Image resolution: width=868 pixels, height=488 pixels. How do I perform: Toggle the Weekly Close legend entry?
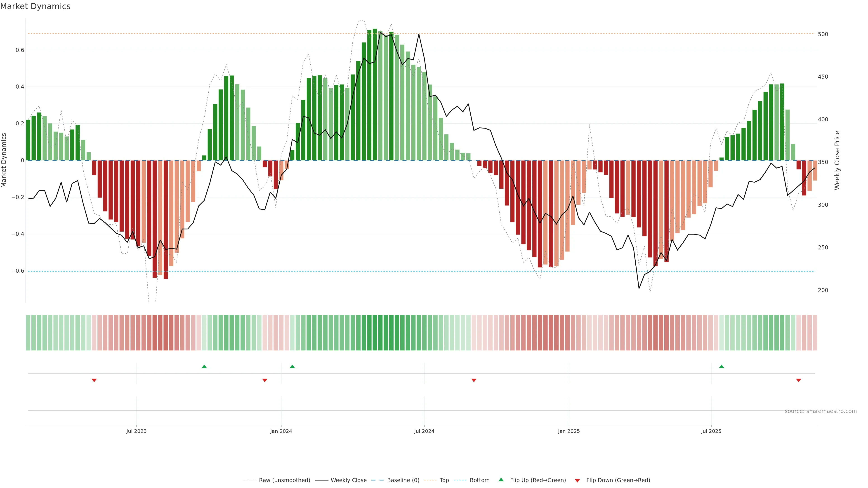(348, 480)
